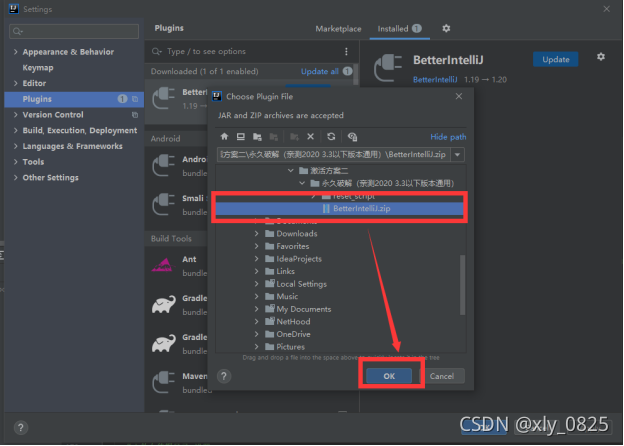Expand Build, Execution, Deployment group
The image size is (624, 446).
[x=16, y=130]
